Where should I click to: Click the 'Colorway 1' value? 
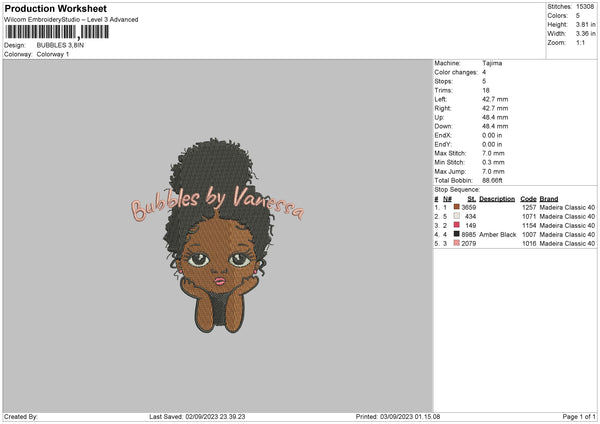click(x=53, y=54)
